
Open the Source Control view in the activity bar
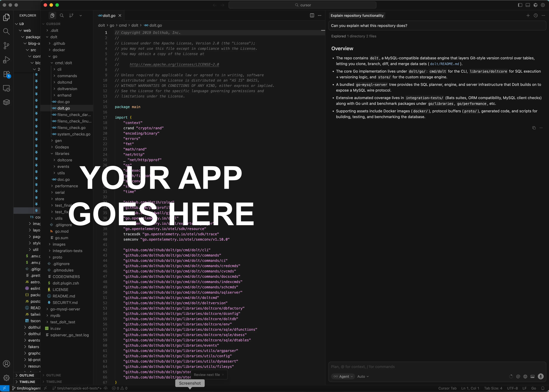[x=6, y=46]
